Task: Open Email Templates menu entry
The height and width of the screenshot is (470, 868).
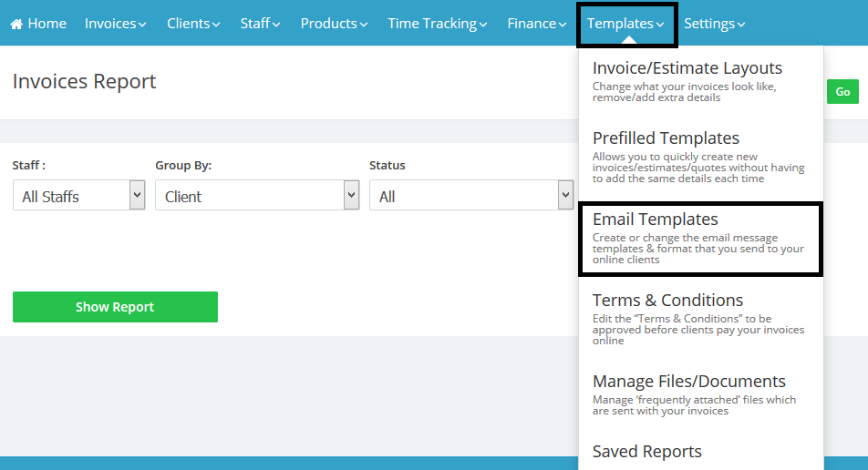Action: pyautogui.click(x=655, y=220)
